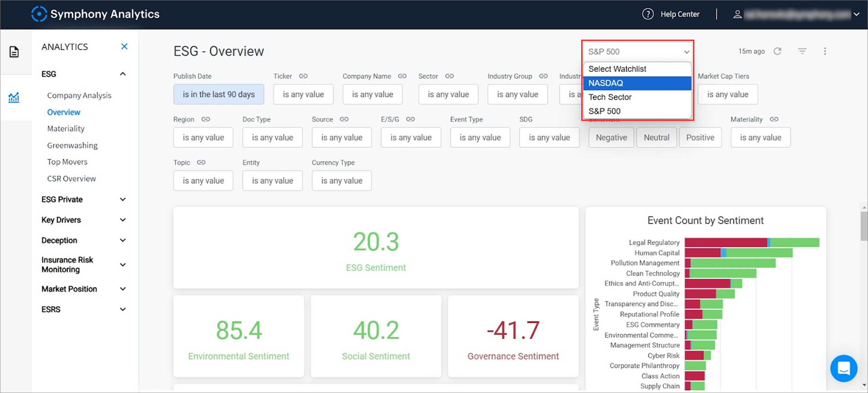Open Ticker filter value field
The height and width of the screenshot is (393, 868).
[303, 94]
